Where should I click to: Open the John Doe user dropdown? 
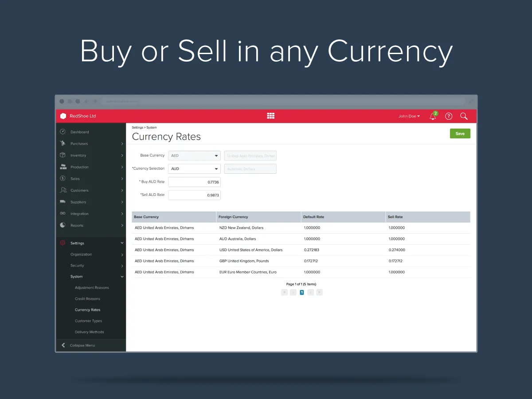pyautogui.click(x=409, y=116)
